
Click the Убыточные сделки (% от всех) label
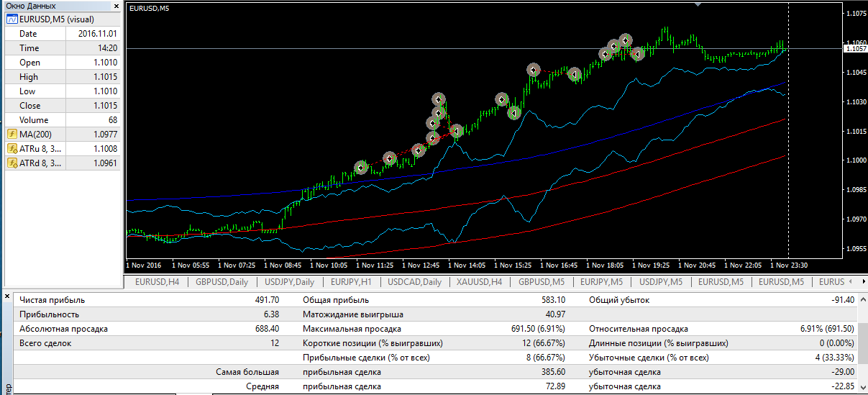click(x=649, y=358)
